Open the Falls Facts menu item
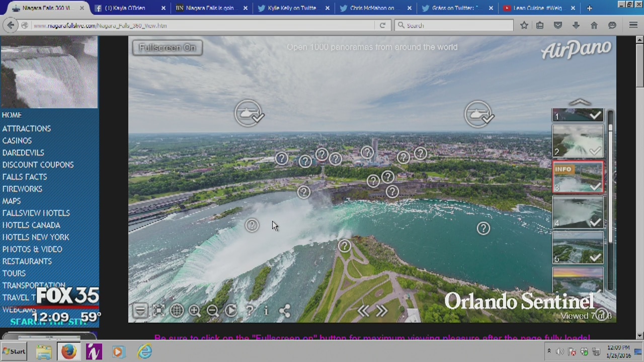This screenshot has height=362, width=644. (x=25, y=177)
